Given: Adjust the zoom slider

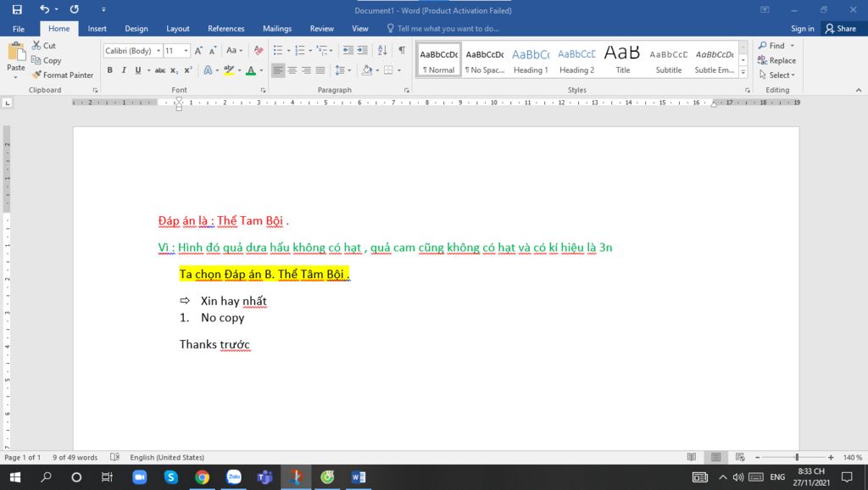Looking at the screenshot, I should pos(797,457).
